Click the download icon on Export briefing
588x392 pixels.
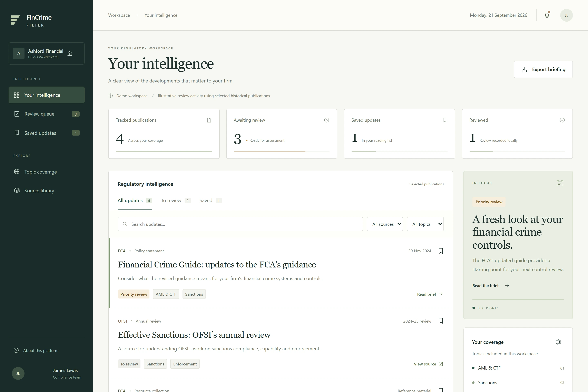tap(524, 69)
